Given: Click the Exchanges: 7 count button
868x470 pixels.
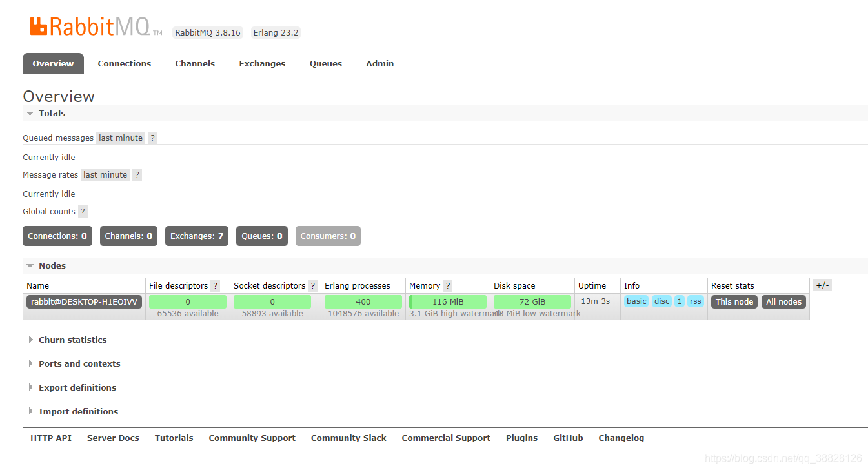Looking at the screenshot, I should (197, 236).
